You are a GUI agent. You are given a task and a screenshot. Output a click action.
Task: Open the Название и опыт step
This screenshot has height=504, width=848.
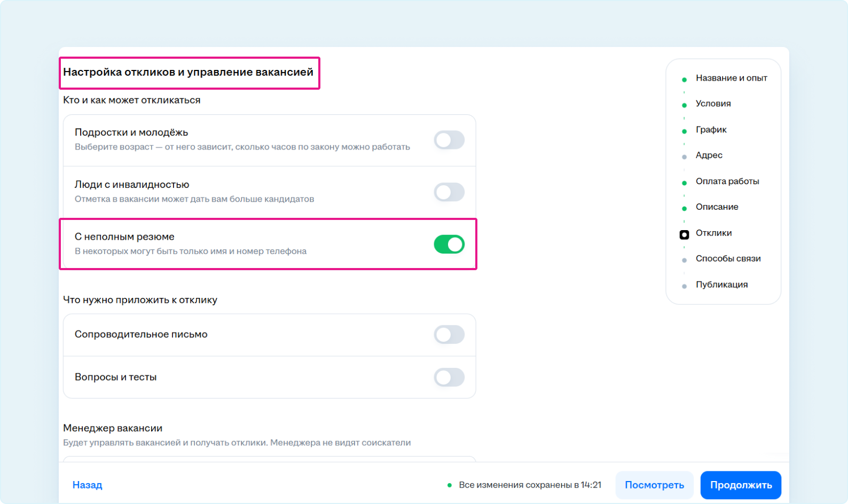(x=731, y=78)
